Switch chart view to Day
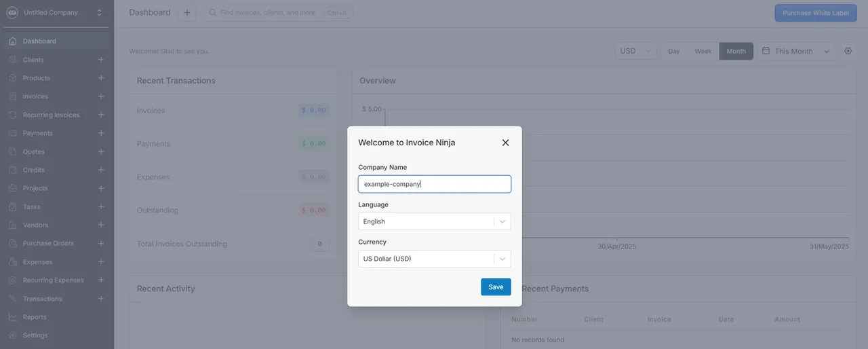Screen dimensions: 868x349 [674, 51]
